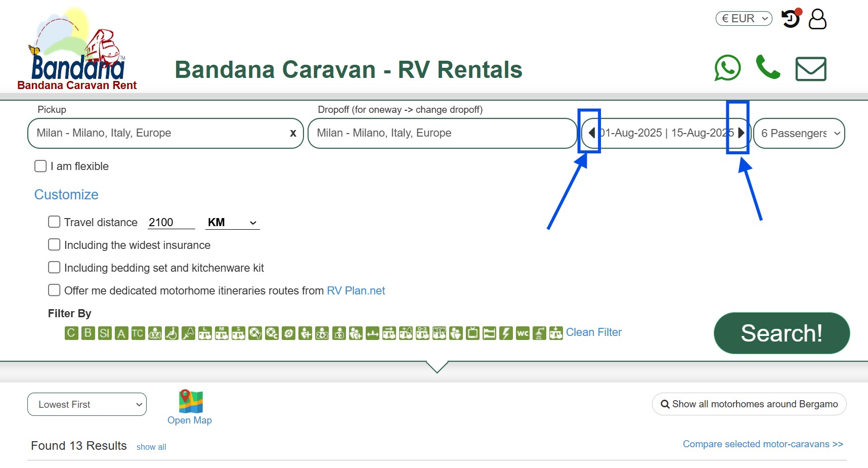Send email via envelope icon

click(x=811, y=69)
